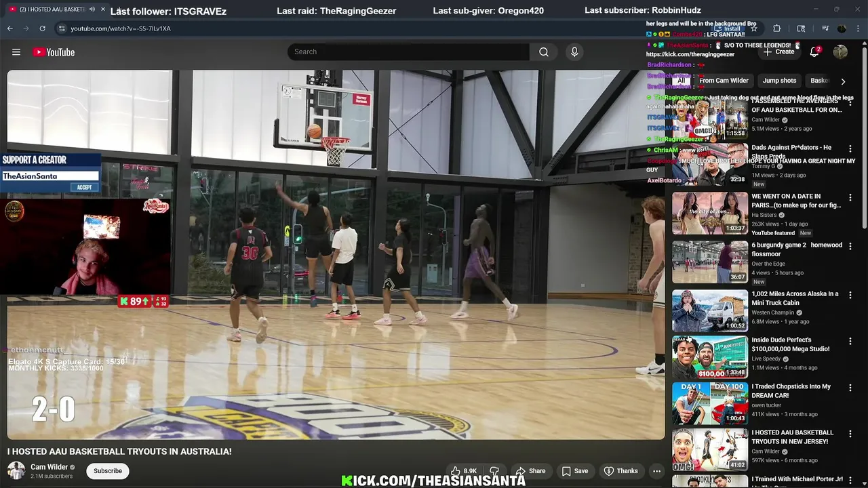The image size is (868, 488).
Task: Open the 36:07 burgundy game thumbnail
Action: [710, 262]
